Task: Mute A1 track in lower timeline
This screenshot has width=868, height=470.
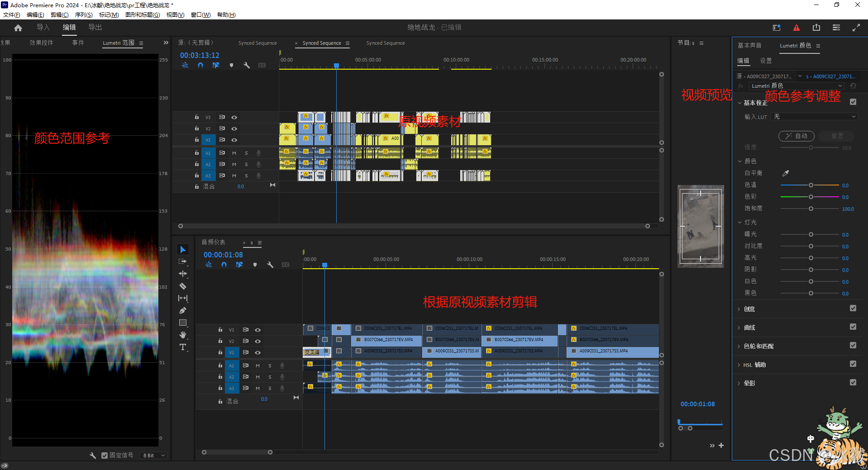Action: (258, 366)
